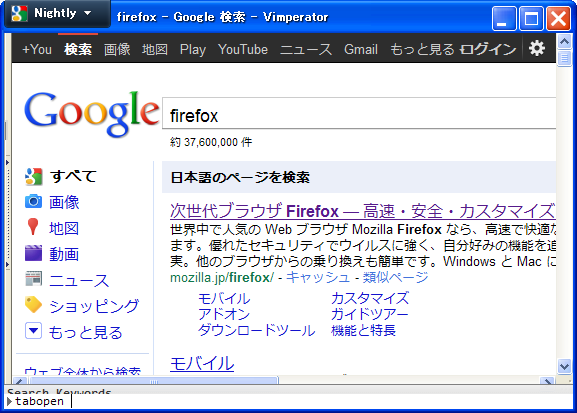Expand もっと見る with the dropdown arrow icon
Image resolution: width=577 pixels, height=413 pixels.
33,331
